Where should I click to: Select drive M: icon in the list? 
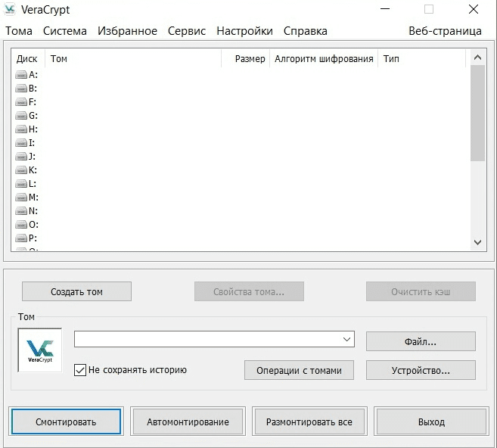click(21, 198)
